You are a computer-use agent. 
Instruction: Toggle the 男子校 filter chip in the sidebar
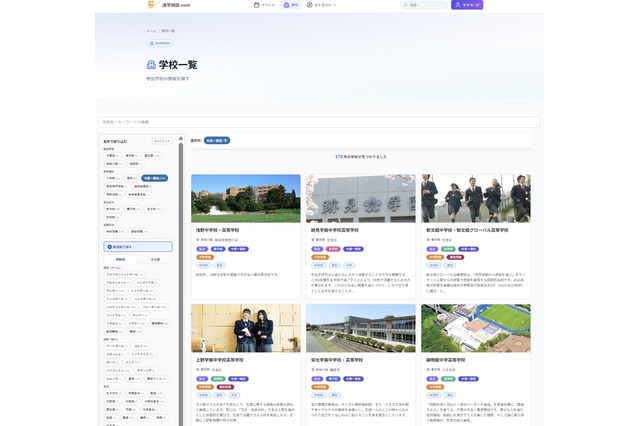click(x=133, y=209)
